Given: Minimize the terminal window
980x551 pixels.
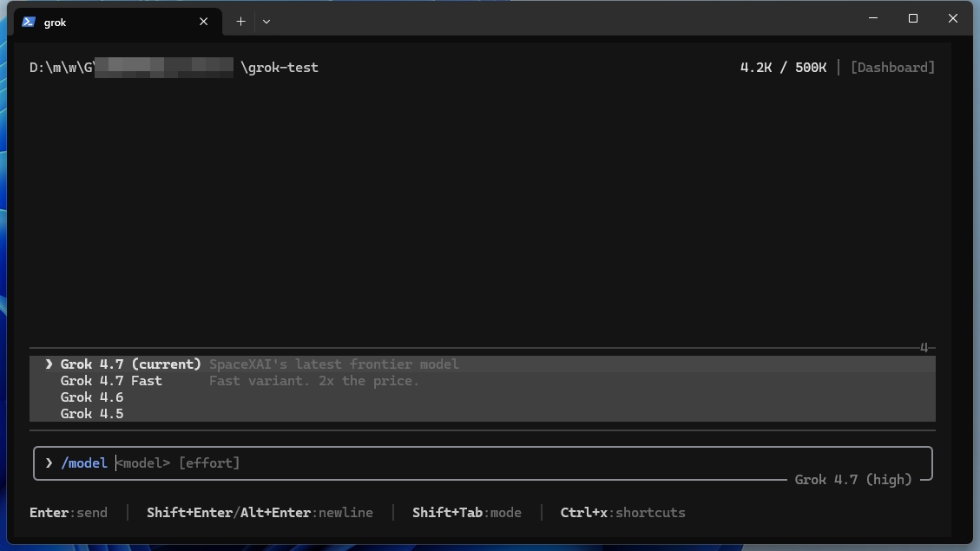Looking at the screenshot, I should pos(873,18).
